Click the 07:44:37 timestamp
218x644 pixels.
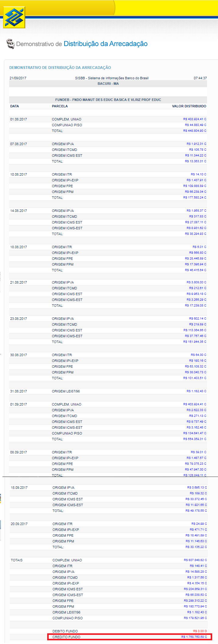pyautogui.click(x=200, y=78)
